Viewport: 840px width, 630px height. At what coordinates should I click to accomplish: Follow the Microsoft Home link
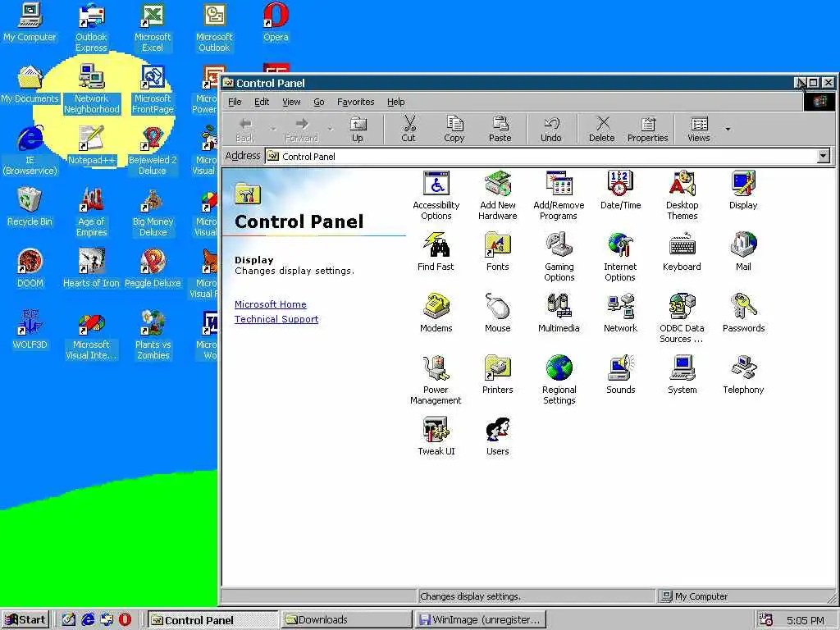(x=271, y=304)
